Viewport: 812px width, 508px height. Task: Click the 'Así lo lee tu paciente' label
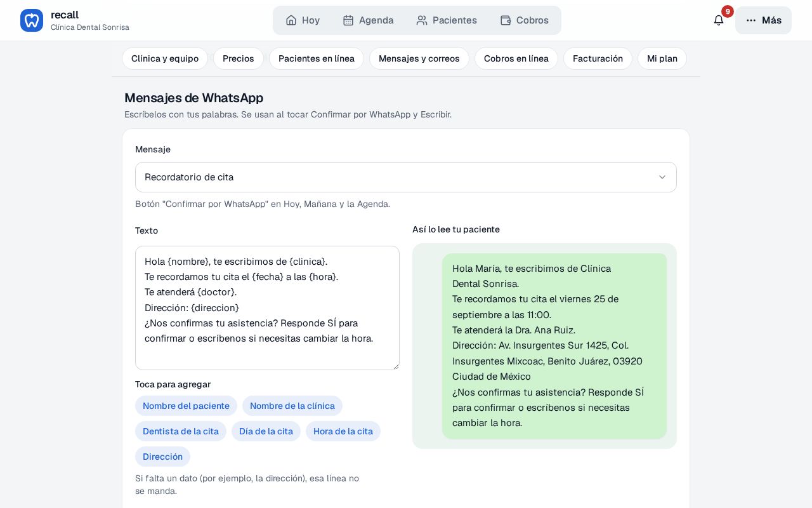[x=456, y=229]
